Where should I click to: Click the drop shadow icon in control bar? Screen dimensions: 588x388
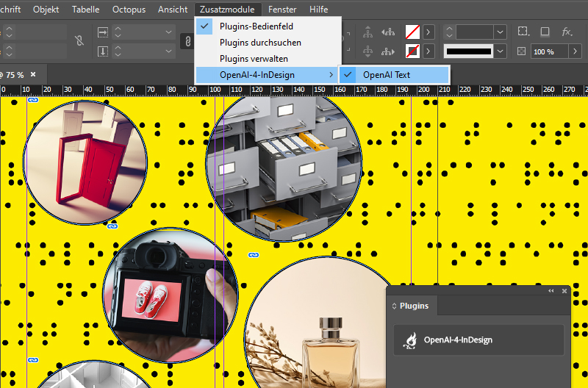[x=545, y=32]
